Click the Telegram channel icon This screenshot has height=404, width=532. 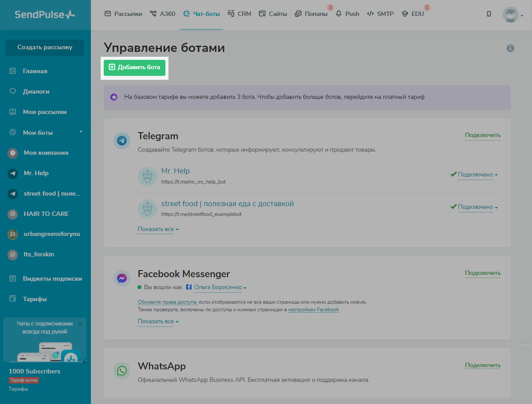coord(122,141)
